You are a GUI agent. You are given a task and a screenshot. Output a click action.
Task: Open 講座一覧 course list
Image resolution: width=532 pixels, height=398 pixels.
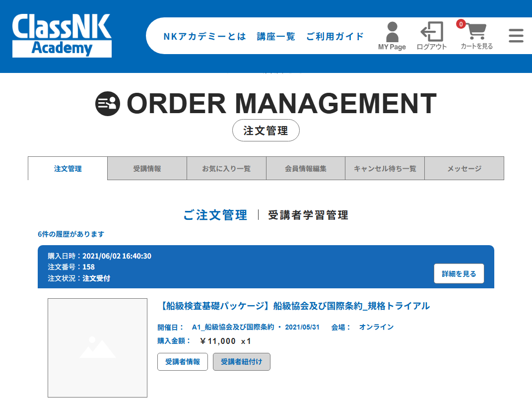click(276, 36)
